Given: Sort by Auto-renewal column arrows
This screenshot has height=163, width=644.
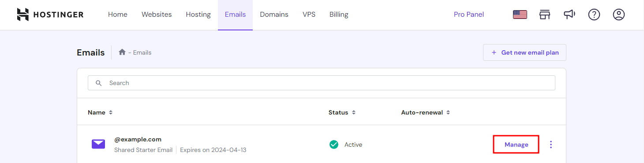Looking at the screenshot, I should coord(448,112).
